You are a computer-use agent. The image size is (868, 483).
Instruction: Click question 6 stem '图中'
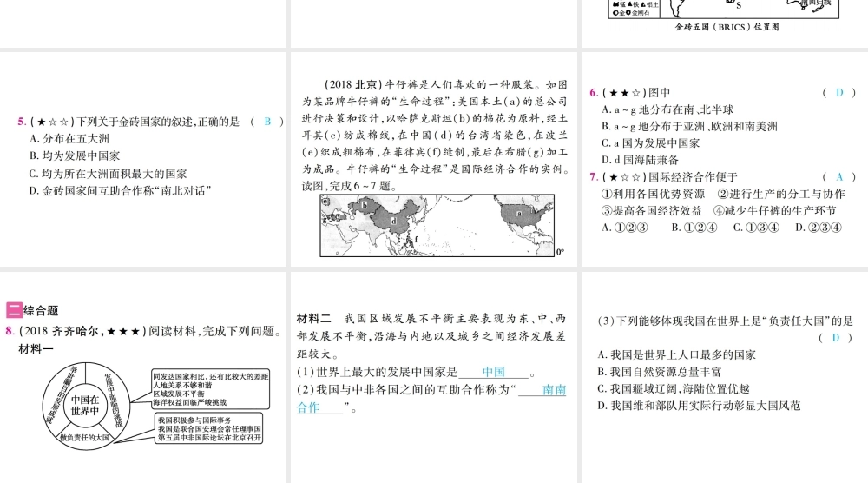click(x=660, y=92)
